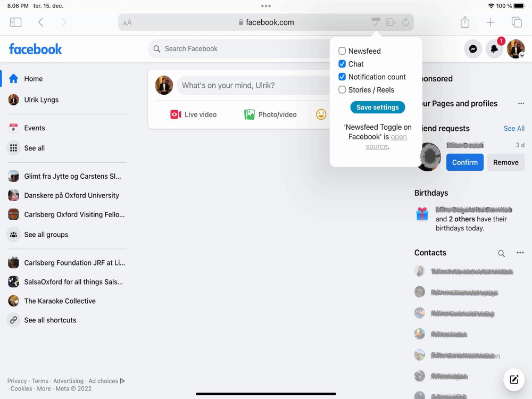Uncheck Notification count checkbox
Viewport: 532px width, 399px height.
coord(342,77)
